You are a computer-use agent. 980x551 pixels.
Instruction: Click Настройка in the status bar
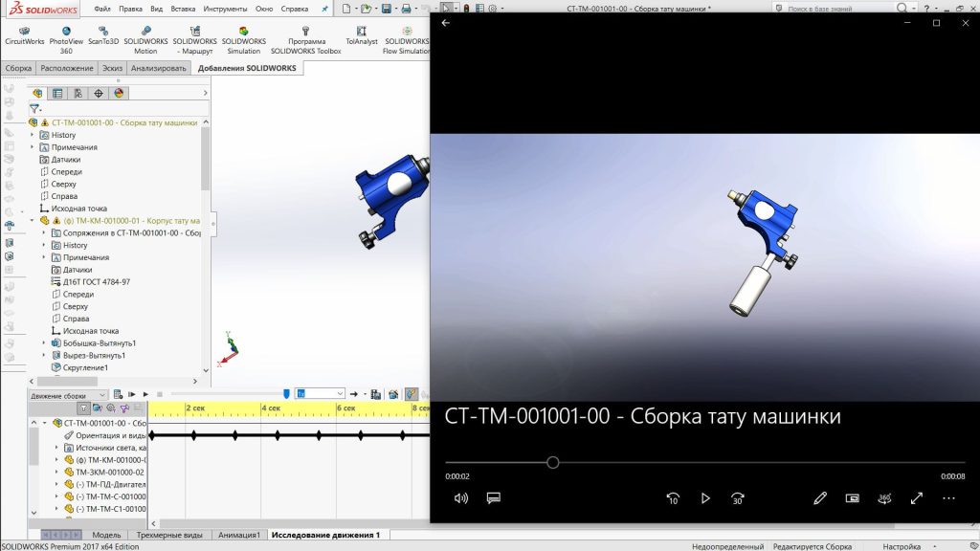(902, 546)
